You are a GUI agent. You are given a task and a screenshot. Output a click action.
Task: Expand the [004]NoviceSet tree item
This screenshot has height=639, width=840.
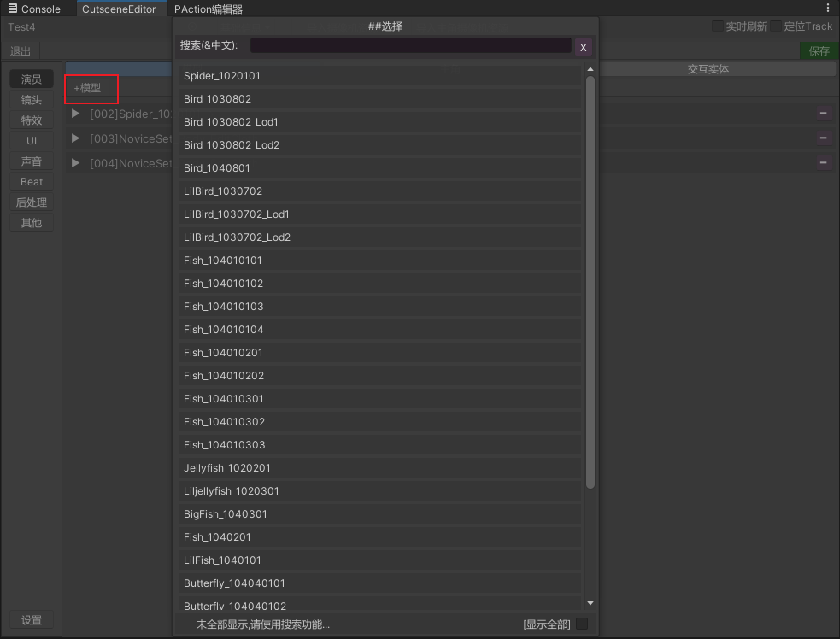point(76,163)
